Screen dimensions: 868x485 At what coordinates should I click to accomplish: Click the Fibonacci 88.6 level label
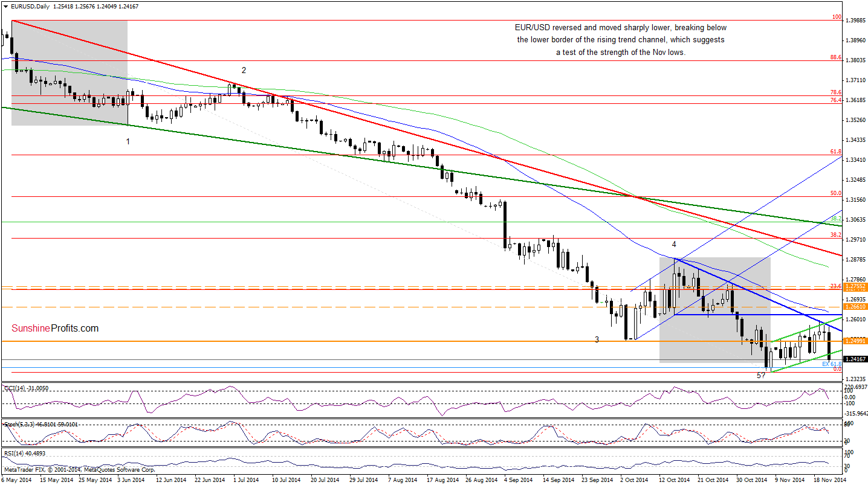point(837,58)
